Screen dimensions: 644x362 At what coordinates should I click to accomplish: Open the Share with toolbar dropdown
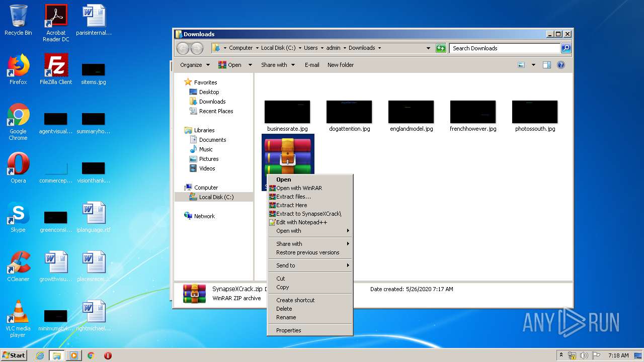tap(278, 65)
